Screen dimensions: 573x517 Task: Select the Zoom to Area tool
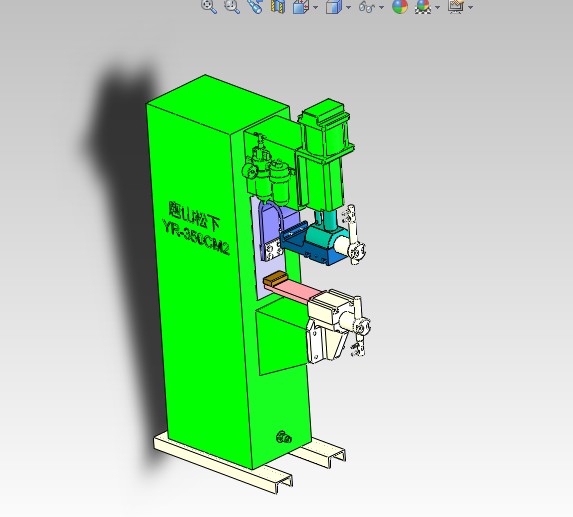232,6
